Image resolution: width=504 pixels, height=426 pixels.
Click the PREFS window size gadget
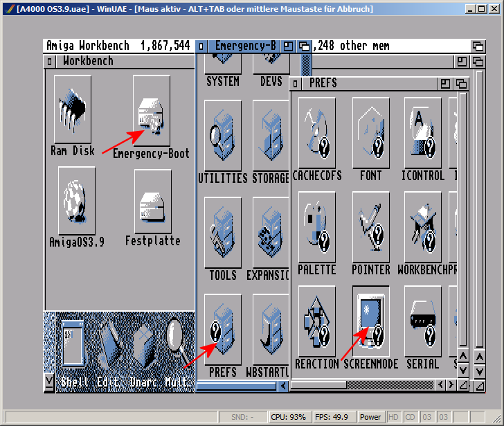point(463,384)
